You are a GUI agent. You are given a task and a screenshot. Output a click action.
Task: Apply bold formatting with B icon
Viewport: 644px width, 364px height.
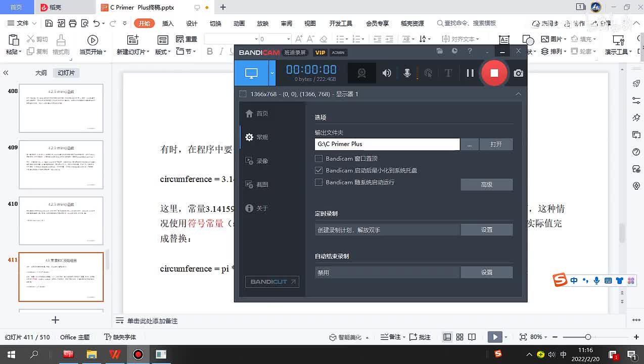click(210, 52)
